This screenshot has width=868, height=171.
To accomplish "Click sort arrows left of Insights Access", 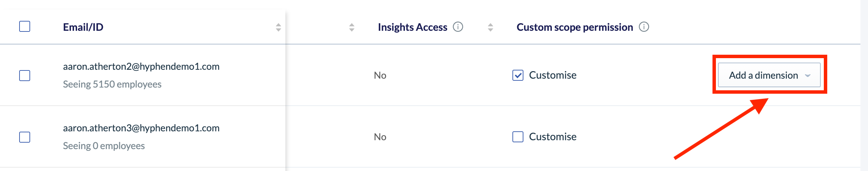I will (352, 27).
